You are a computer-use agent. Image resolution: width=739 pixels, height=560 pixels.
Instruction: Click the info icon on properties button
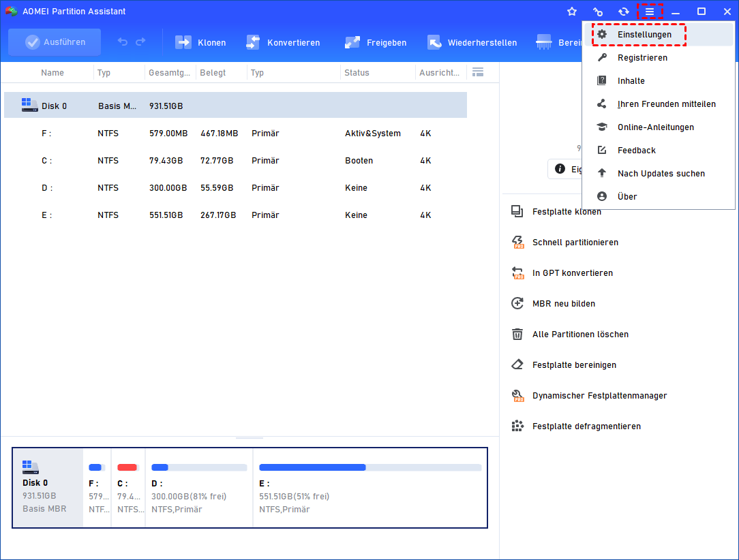coord(560,169)
